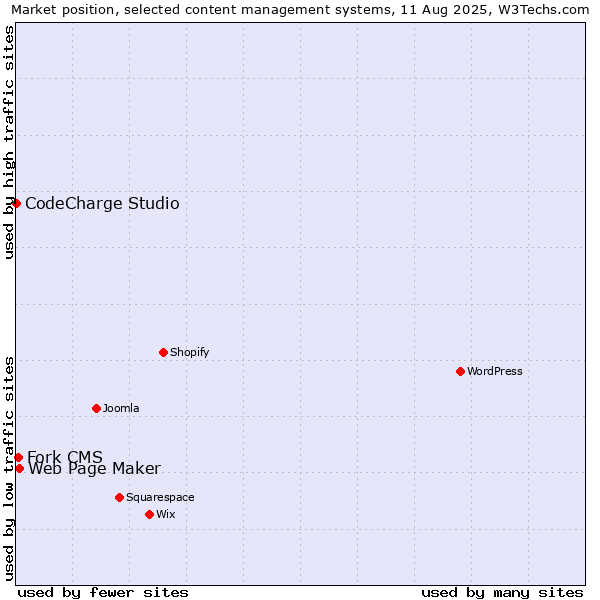This screenshot has width=600, height=600.
Task: Click the chart title mentioning W3Techs.com
Action: pyautogui.click(x=300, y=10)
